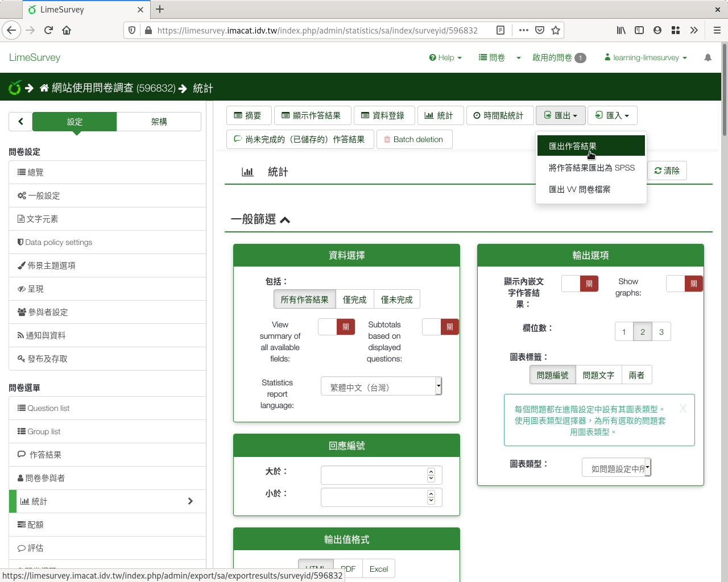The image size is (728, 582).
Task: Collapse sidebar with the left chevron button
Action: pos(20,121)
